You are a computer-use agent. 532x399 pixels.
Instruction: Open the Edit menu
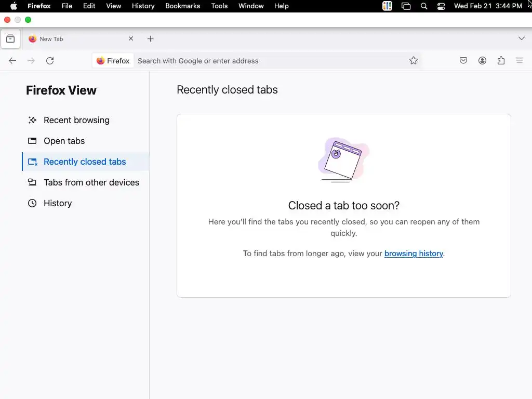pyautogui.click(x=89, y=6)
